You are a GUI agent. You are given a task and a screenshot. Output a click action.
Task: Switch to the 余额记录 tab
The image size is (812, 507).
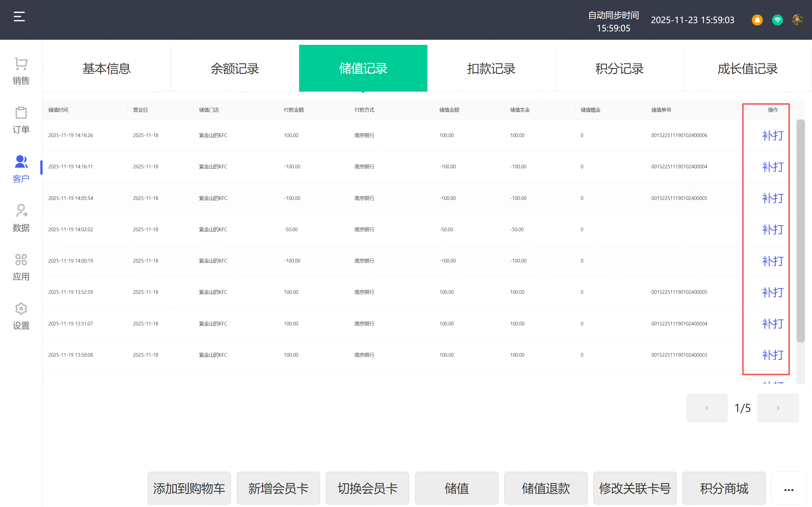point(235,69)
